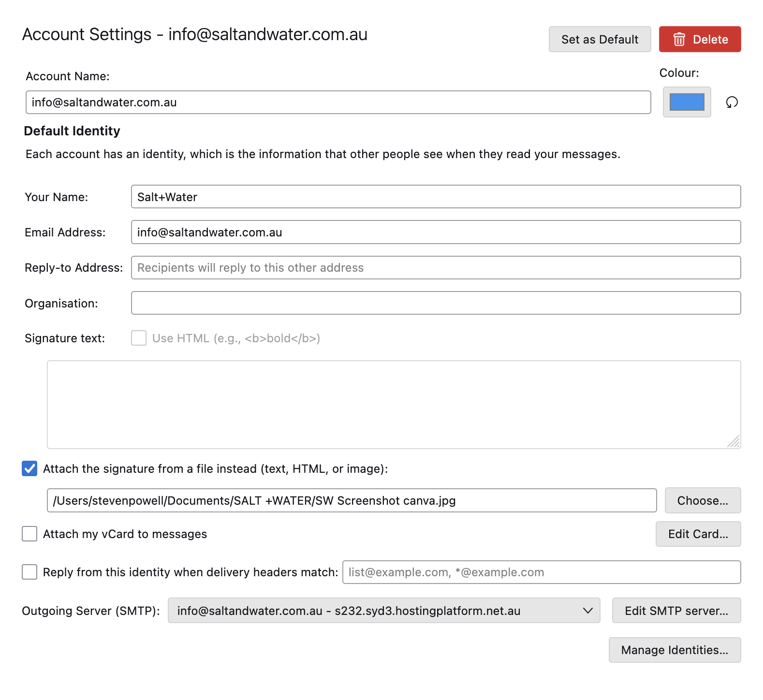The height and width of the screenshot is (700, 763).
Task: Click the signature file path field
Action: point(352,500)
